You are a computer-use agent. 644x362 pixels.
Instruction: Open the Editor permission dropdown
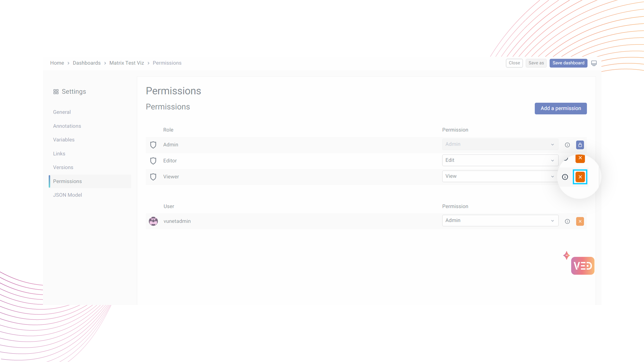tap(500, 160)
